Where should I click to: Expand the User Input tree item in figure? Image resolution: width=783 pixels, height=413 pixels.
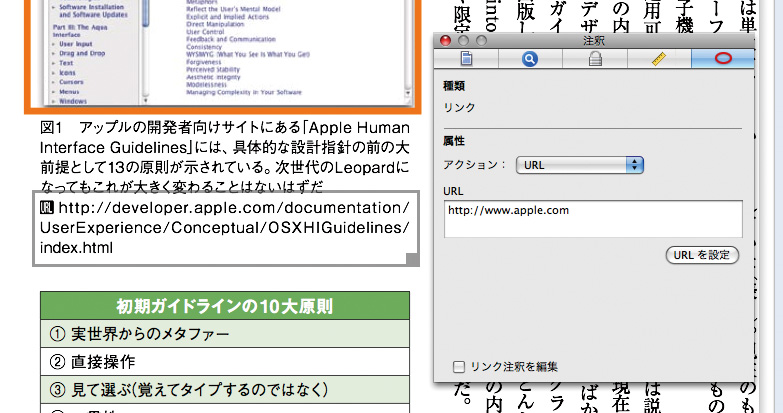tap(54, 44)
